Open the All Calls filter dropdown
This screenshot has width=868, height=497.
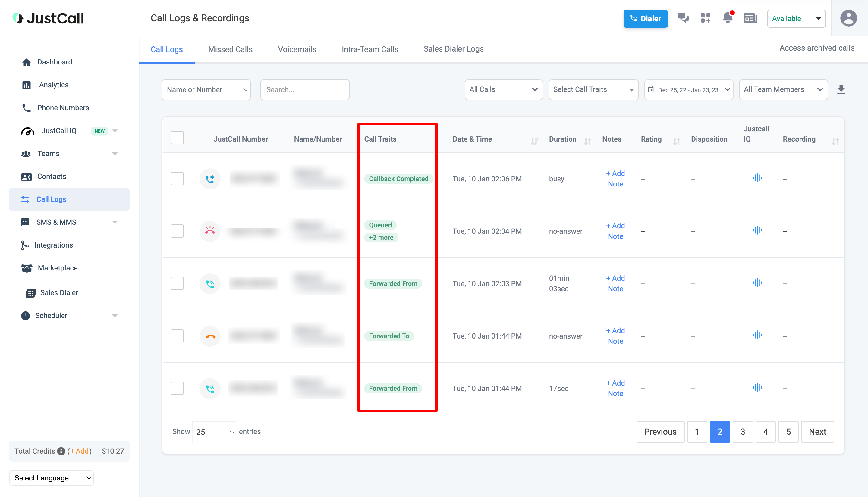503,89
